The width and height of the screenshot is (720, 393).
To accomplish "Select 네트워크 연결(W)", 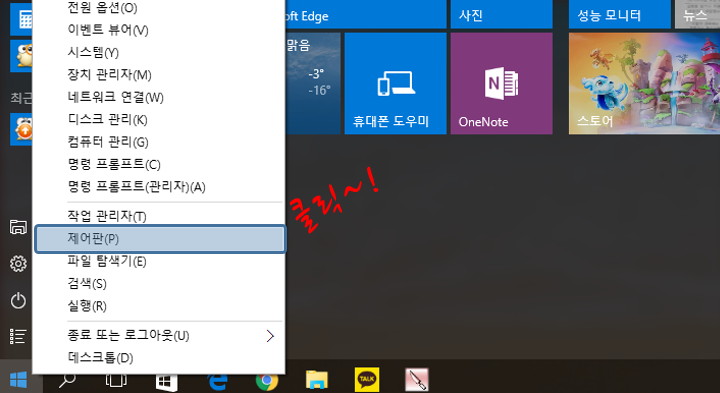I will coord(159,97).
